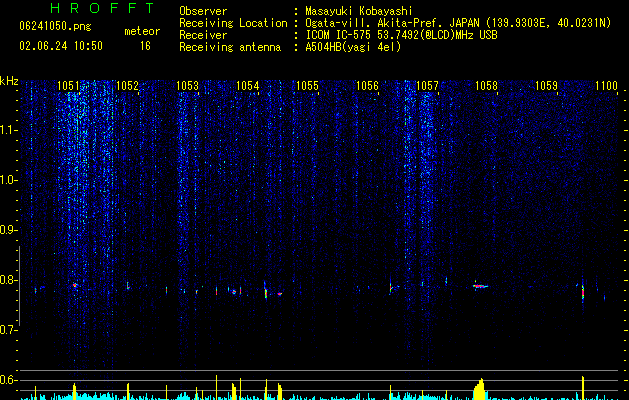Click observer name Masayuki Kobayashi
The width and height of the screenshot is (629, 400).
pos(359,11)
